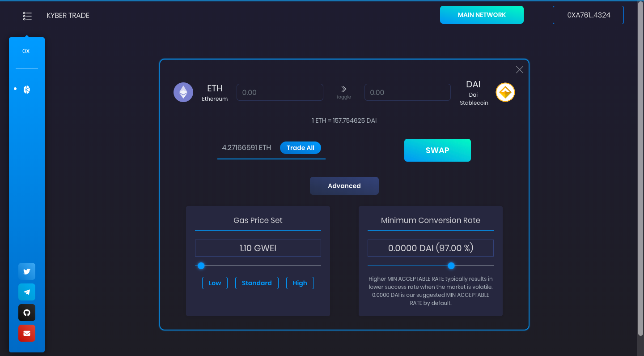Viewport: 644px width, 356px height.
Task: Select the DAI stablecoin token icon
Action: [x=505, y=92]
